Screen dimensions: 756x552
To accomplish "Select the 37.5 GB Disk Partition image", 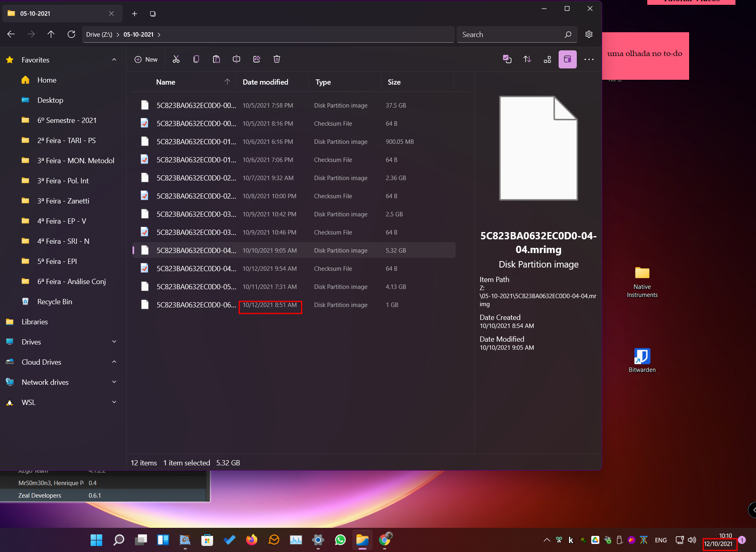I will pyautogui.click(x=294, y=106).
